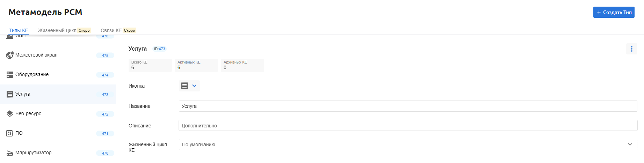Click the ID:473 badge next to Услуга
Image resolution: width=644 pixels, height=163 pixels.
(159, 49)
